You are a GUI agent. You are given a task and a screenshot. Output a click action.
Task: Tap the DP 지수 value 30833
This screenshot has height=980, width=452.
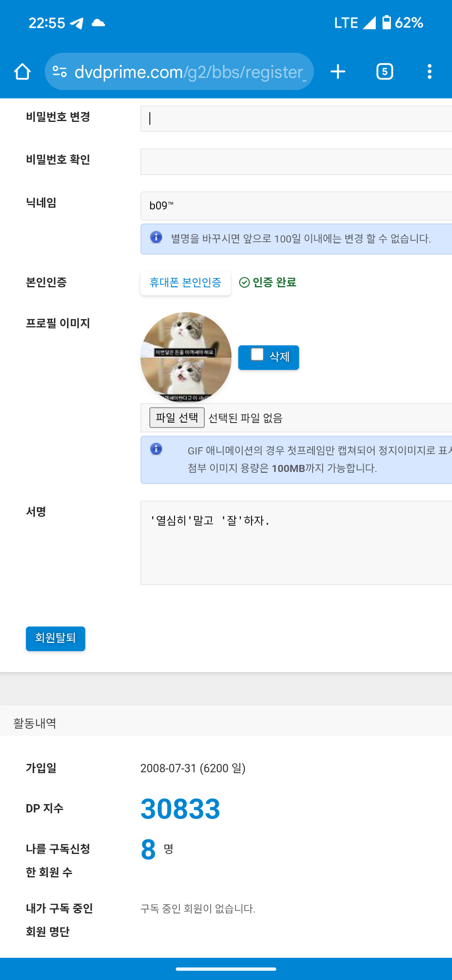click(180, 809)
